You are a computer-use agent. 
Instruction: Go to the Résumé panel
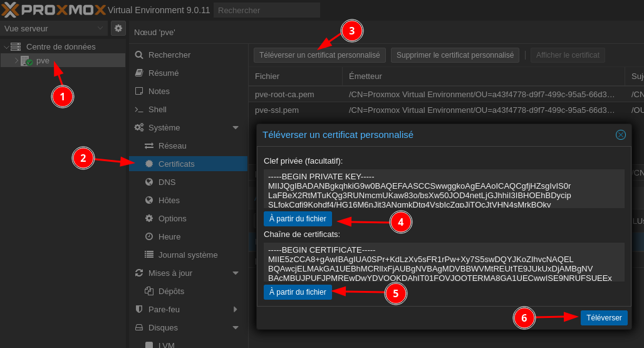tap(163, 73)
